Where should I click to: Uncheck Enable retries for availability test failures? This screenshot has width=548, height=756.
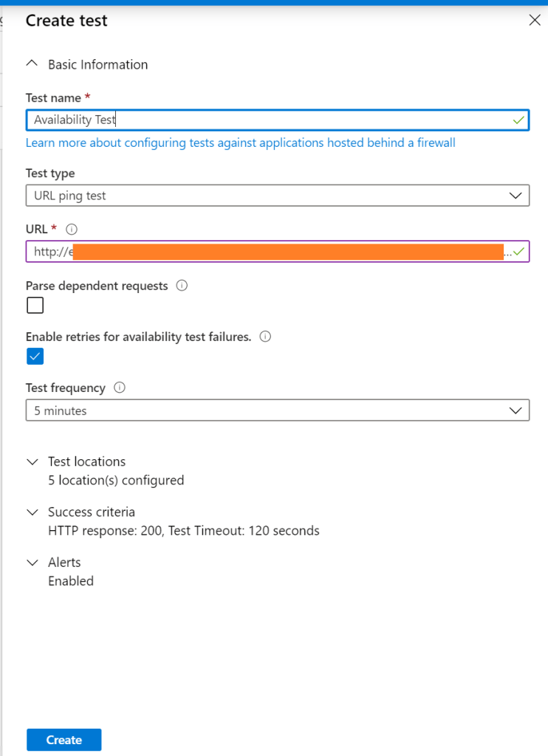tap(35, 357)
